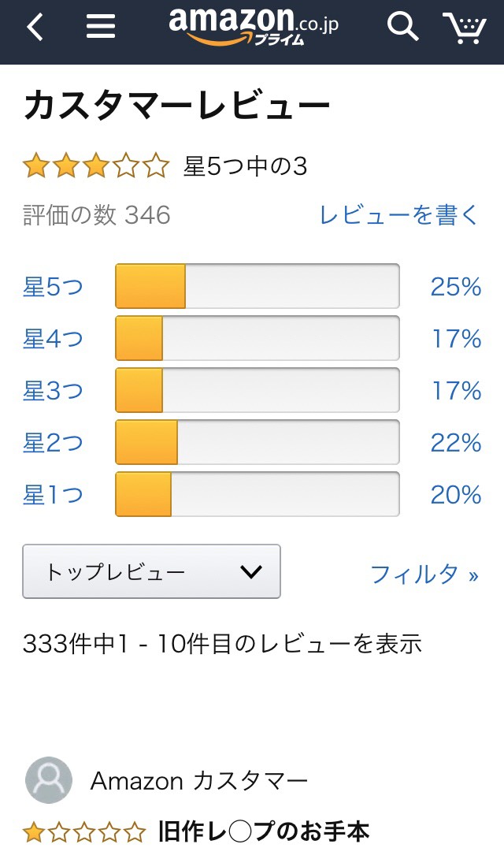Filter reviews by 星4つ
504x859 pixels.
[53, 339]
